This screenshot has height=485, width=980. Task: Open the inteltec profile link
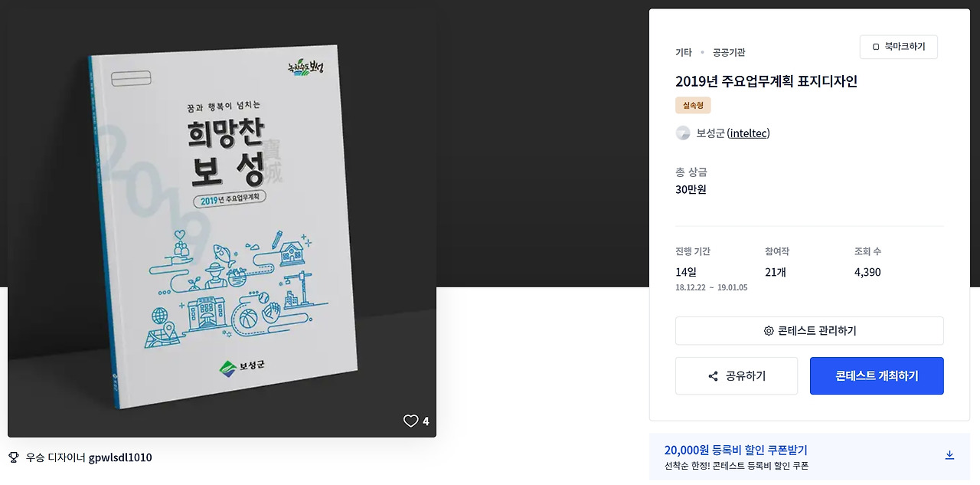(x=749, y=133)
